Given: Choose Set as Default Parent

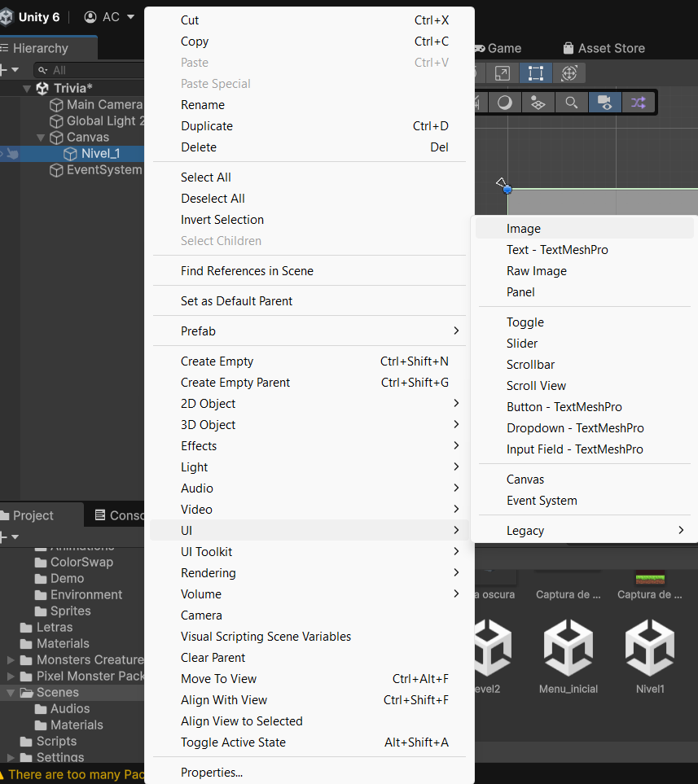Looking at the screenshot, I should click(309, 301).
